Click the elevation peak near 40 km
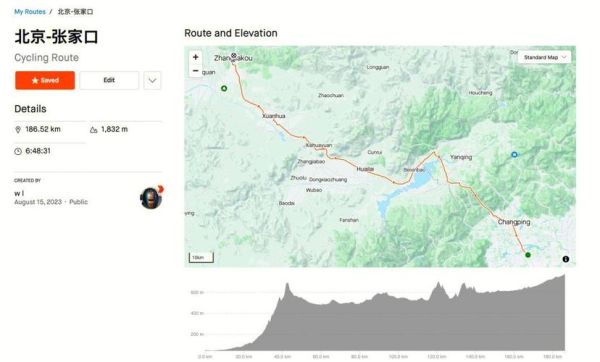 click(287, 285)
